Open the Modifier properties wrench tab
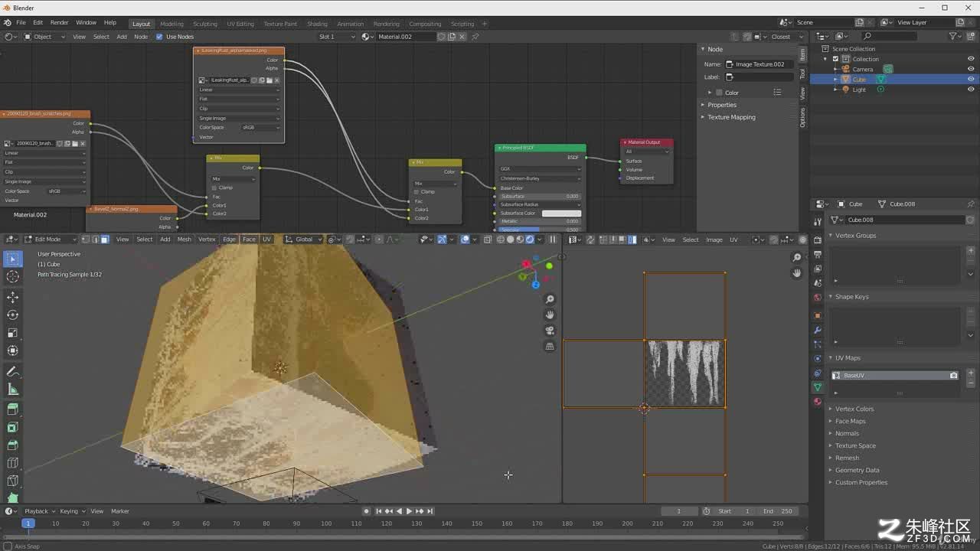This screenshot has height=551, width=980. coord(818,330)
